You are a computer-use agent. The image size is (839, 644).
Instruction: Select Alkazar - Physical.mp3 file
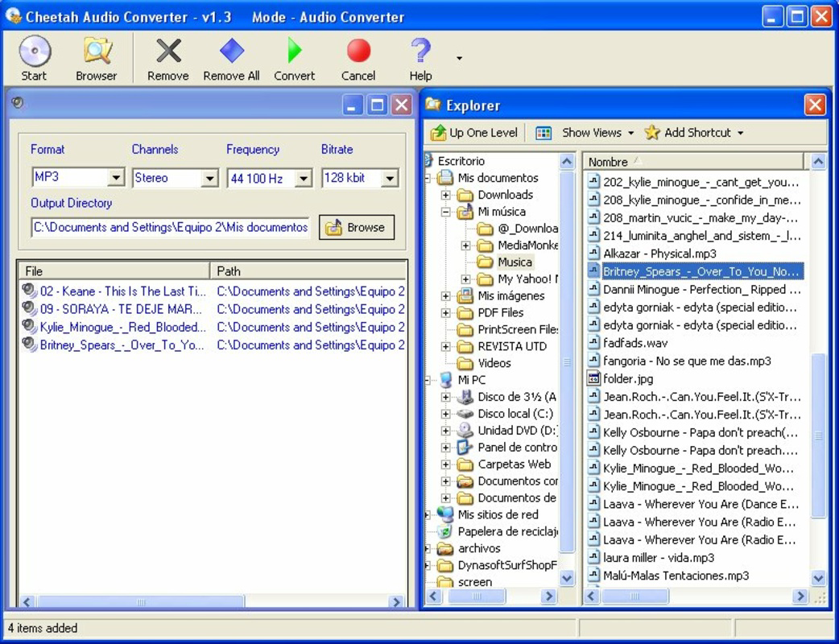click(x=659, y=254)
